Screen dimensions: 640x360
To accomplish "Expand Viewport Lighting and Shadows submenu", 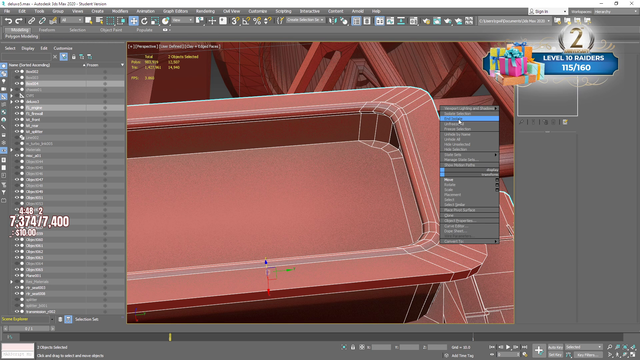I will click(469, 108).
